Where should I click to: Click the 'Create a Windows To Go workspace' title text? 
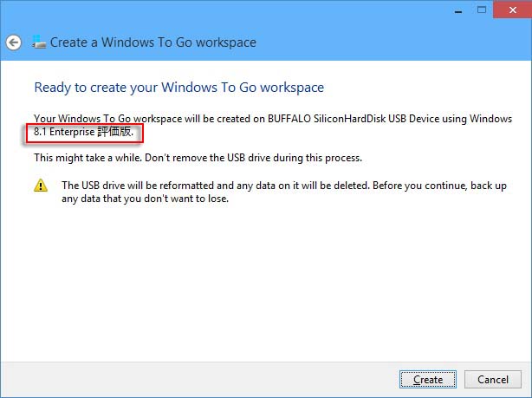click(153, 42)
